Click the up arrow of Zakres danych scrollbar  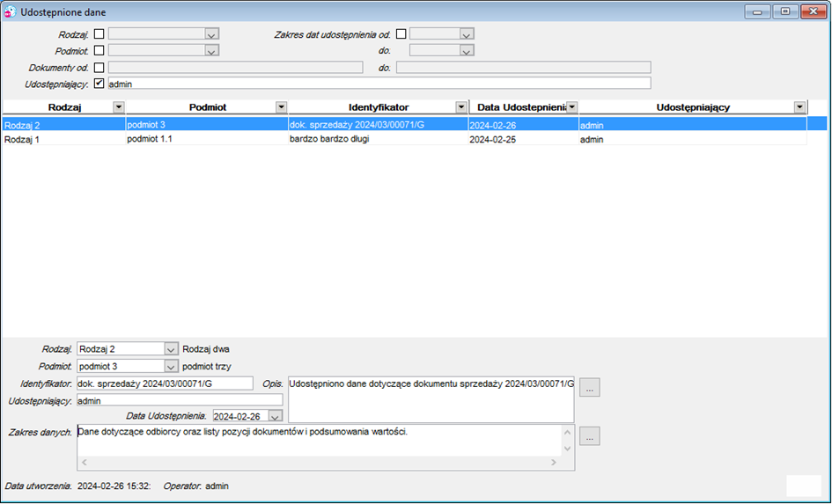pyautogui.click(x=567, y=432)
